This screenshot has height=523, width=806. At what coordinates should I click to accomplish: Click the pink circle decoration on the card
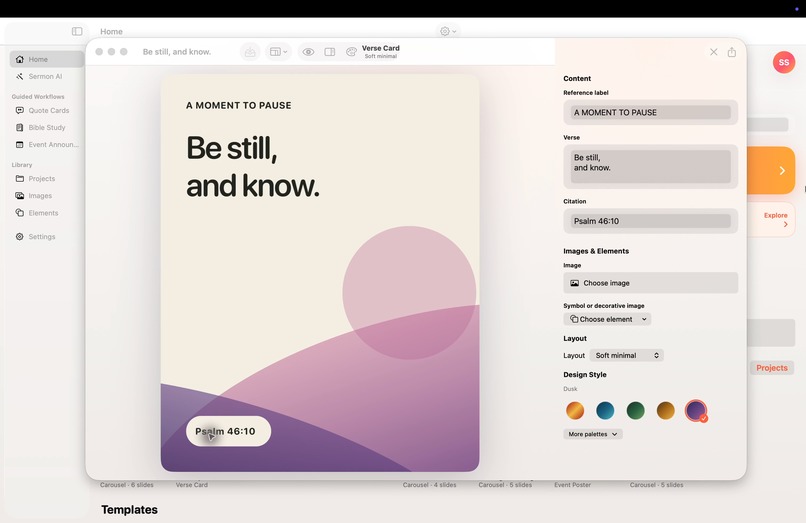[409, 293]
